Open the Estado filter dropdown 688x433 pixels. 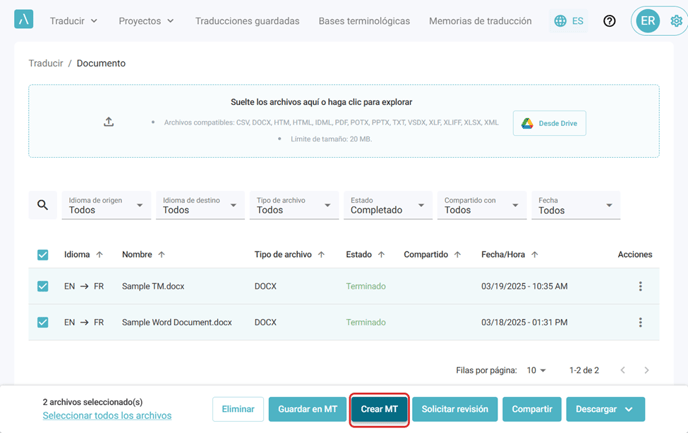(388, 205)
